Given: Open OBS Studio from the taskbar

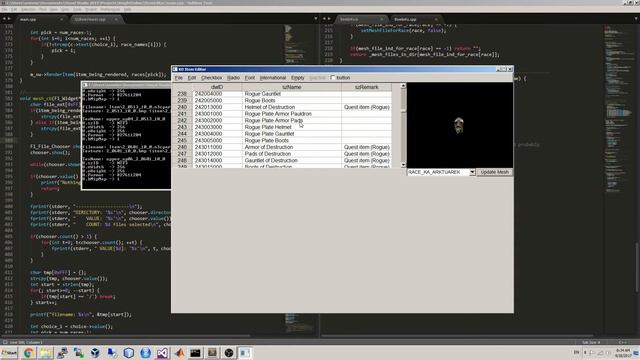Looking at the screenshot, I should click(229, 353).
